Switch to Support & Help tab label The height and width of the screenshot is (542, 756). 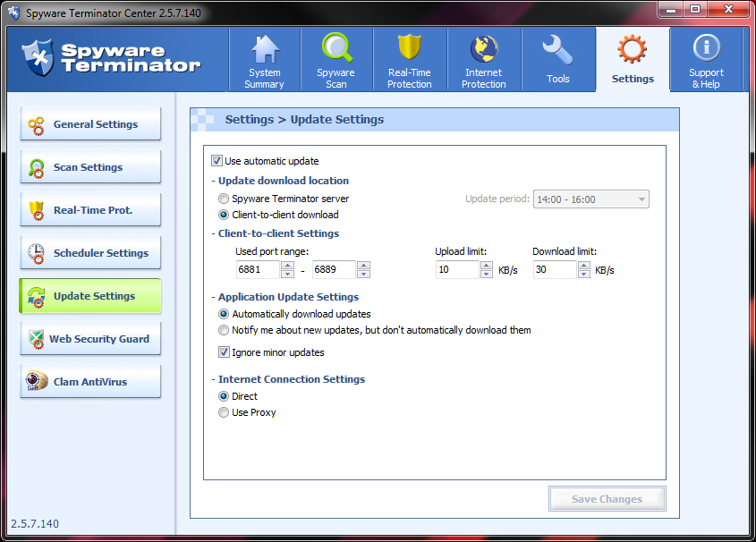point(706,79)
